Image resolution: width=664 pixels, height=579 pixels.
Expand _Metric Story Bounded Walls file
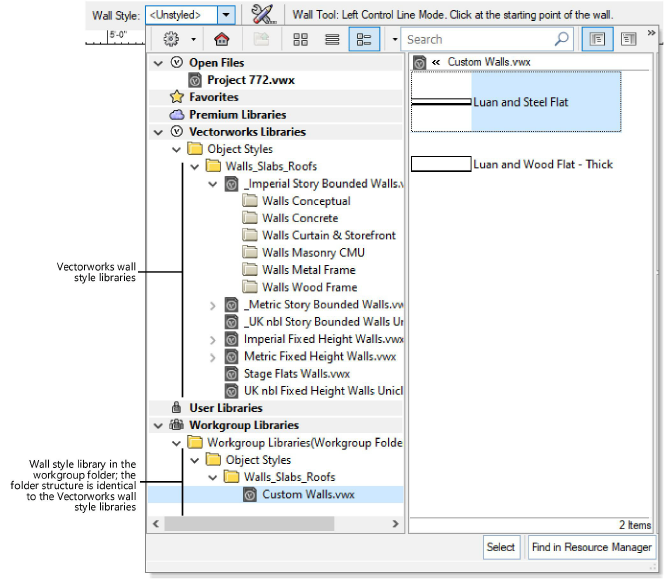(x=213, y=305)
